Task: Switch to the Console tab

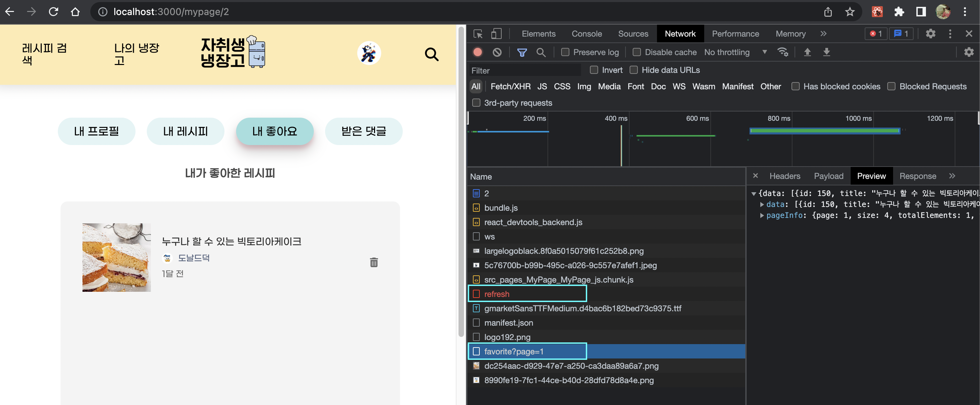Action: [586, 34]
